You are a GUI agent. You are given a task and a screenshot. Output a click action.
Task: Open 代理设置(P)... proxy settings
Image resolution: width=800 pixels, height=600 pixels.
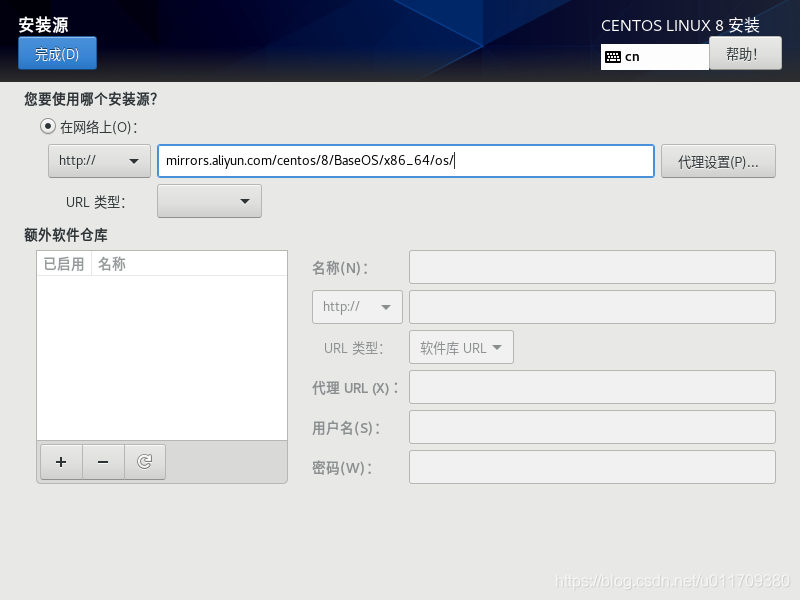718,161
